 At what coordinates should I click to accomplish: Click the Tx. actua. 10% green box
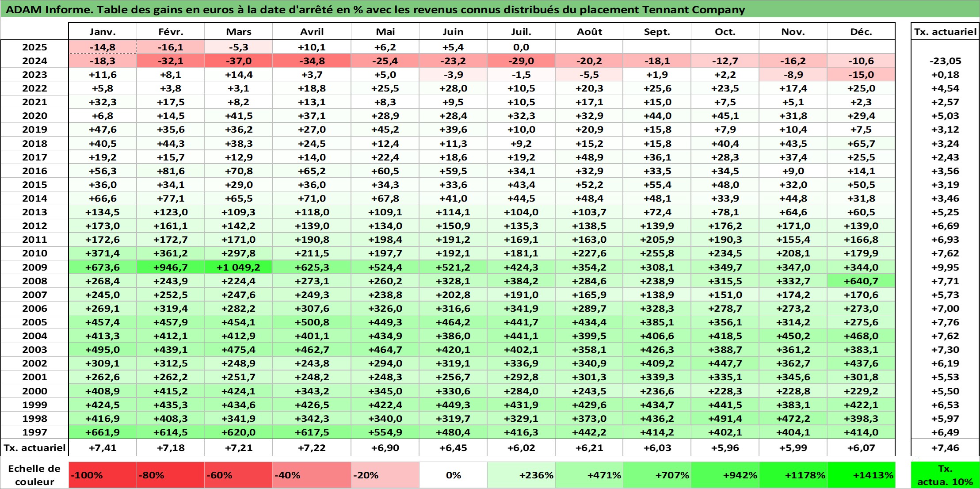point(945,475)
